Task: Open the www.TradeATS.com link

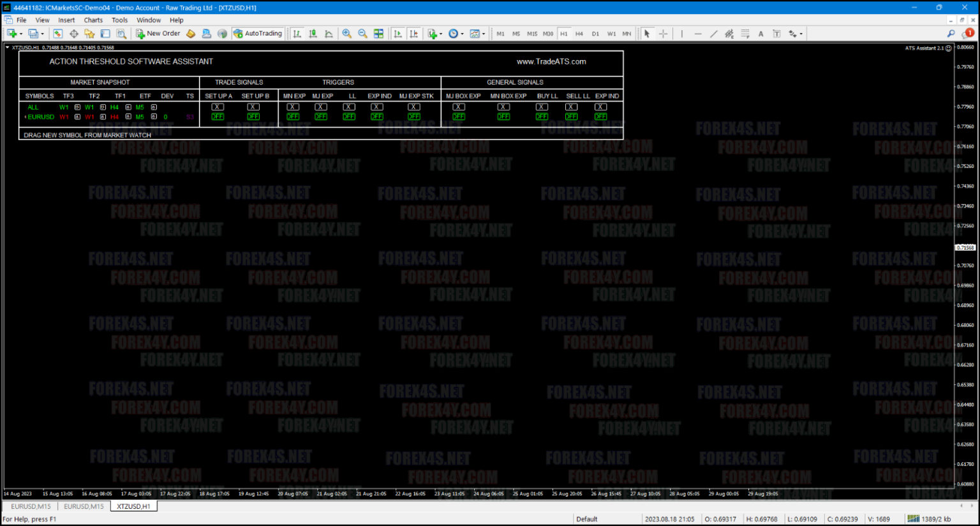Action: [551, 62]
